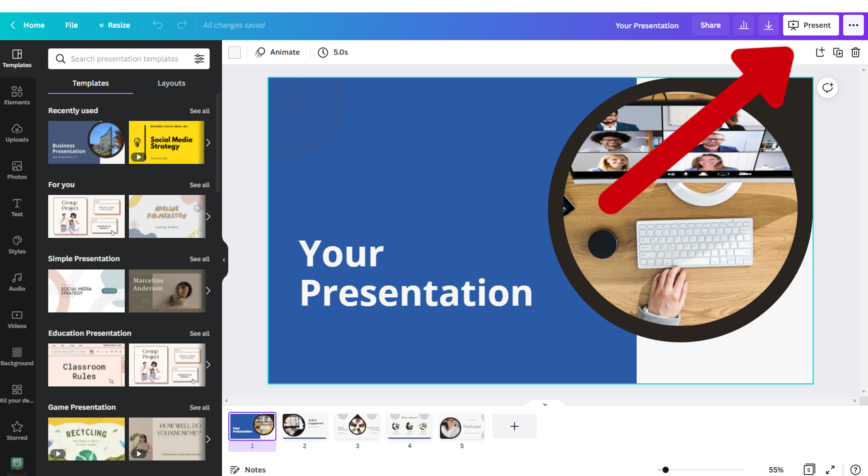Enter fullscreen with the expand arrows icon
Screen dimensions: 868x476
pyautogui.click(x=830, y=470)
